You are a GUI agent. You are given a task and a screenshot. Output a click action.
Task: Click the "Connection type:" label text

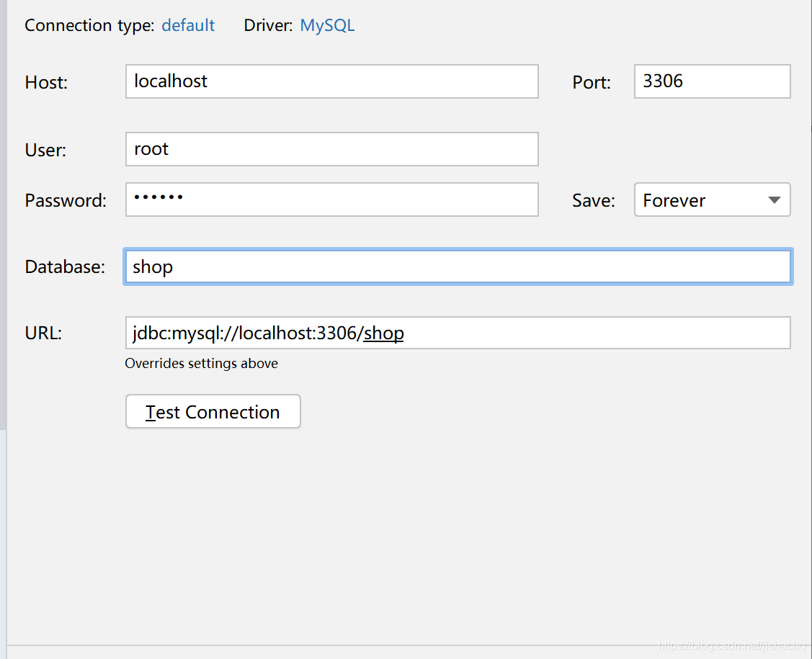click(89, 26)
